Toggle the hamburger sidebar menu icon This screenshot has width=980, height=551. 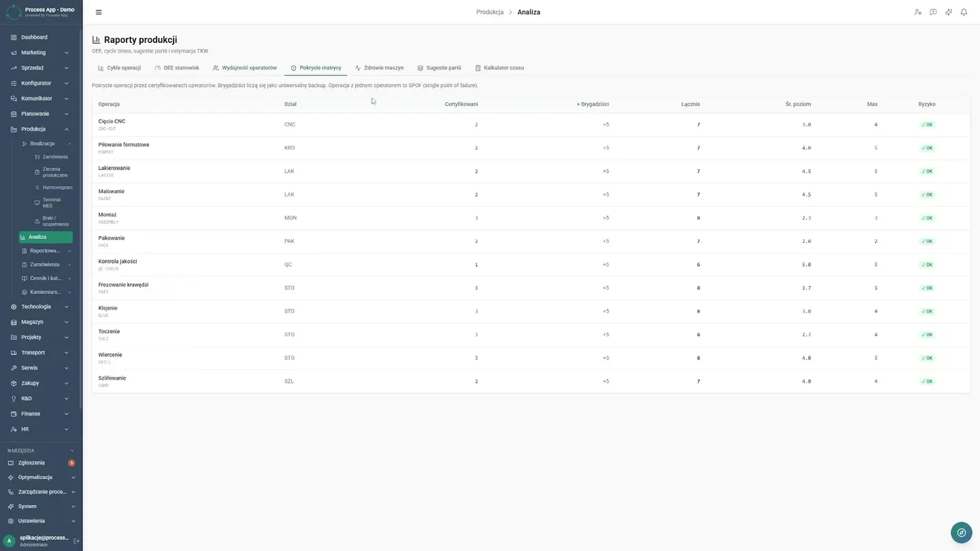(99, 12)
